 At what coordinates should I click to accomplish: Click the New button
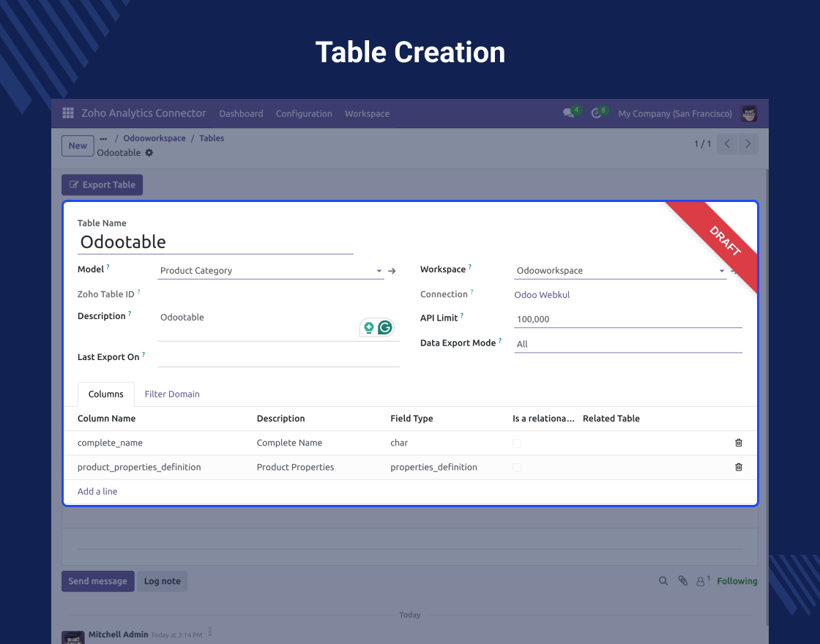coord(78,146)
